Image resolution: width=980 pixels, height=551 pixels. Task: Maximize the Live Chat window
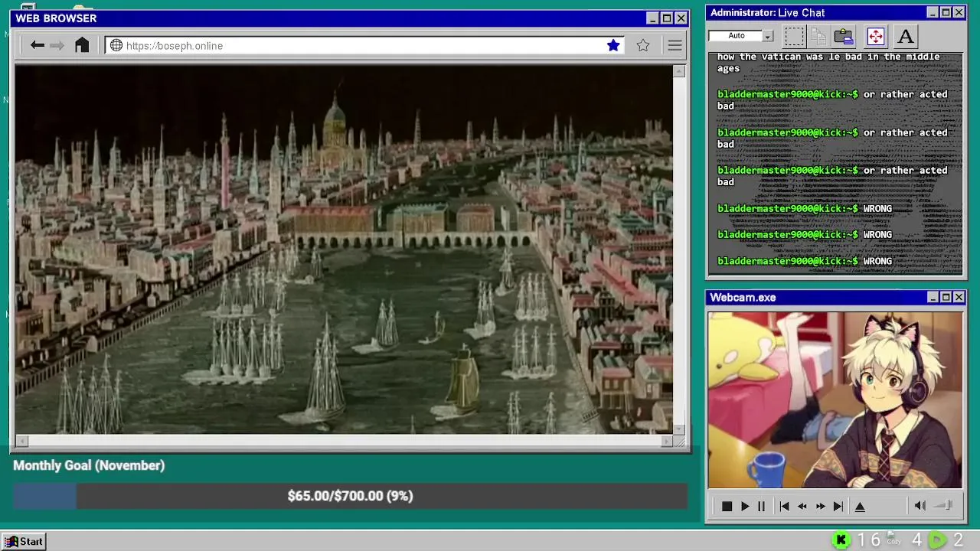(946, 12)
